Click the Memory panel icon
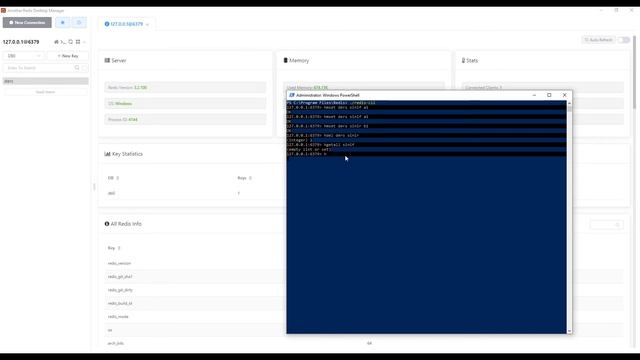 (x=285, y=60)
